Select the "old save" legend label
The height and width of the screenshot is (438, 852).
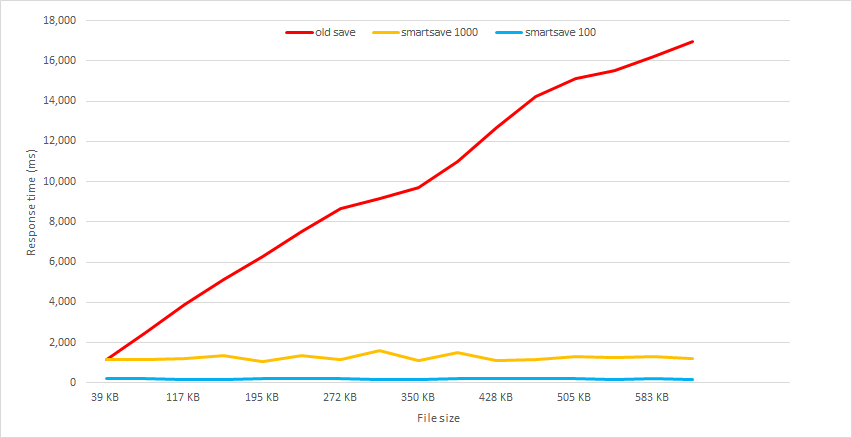335,32
